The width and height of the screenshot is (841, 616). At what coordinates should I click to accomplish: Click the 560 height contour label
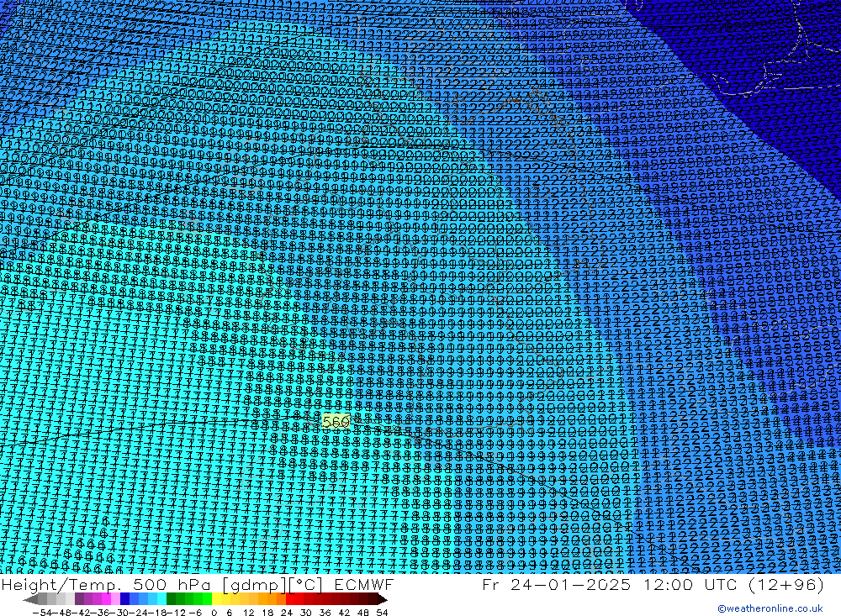(x=336, y=422)
